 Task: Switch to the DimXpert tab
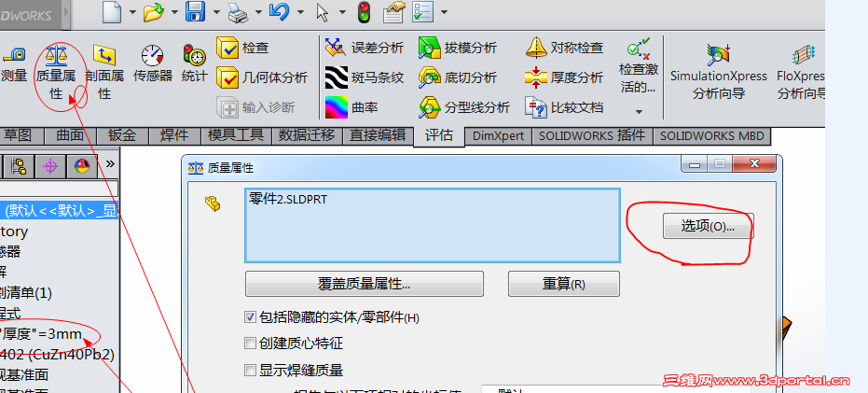498,135
